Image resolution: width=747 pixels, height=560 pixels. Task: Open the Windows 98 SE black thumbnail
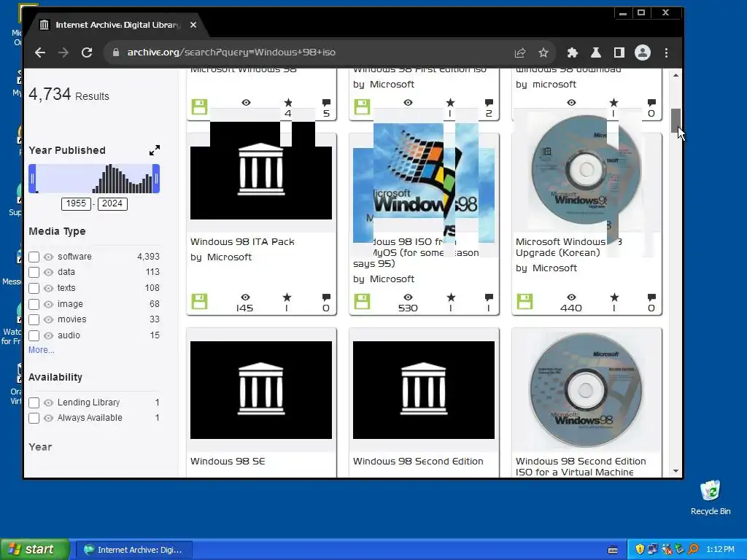pyautogui.click(x=261, y=390)
